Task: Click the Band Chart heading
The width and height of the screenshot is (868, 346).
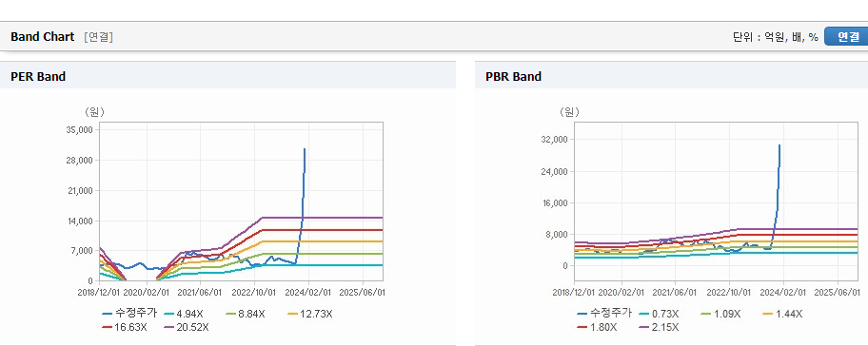Action: coord(42,37)
